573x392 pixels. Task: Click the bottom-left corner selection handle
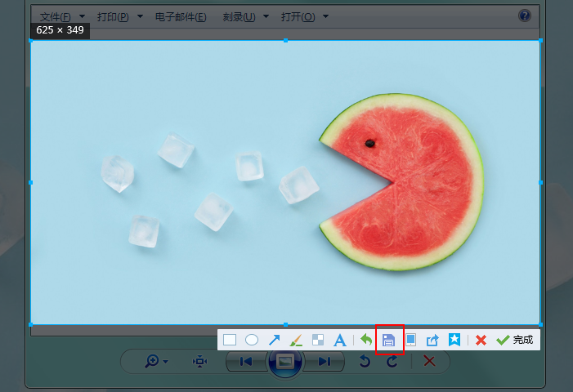[31, 324]
